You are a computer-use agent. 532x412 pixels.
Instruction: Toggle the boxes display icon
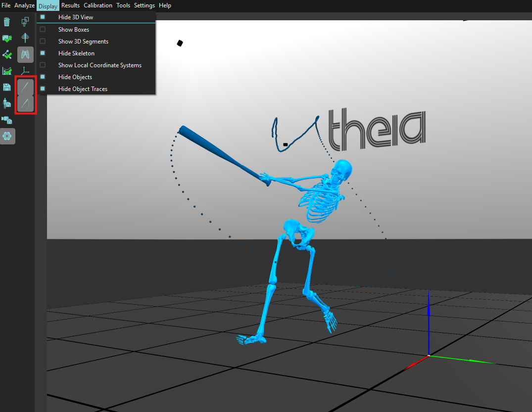coord(25,22)
